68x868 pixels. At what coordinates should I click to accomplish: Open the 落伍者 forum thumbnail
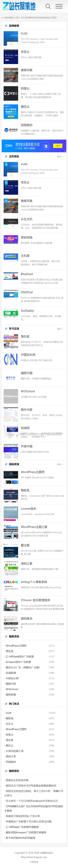pyautogui.click(x=11, y=341)
